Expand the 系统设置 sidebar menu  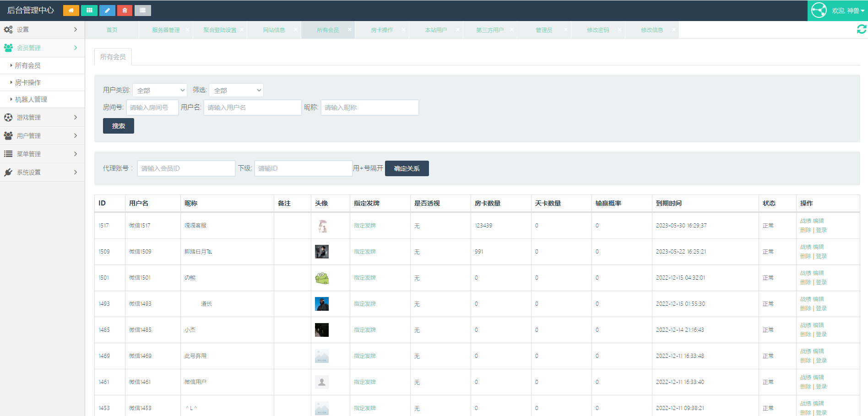coord(42,173)
